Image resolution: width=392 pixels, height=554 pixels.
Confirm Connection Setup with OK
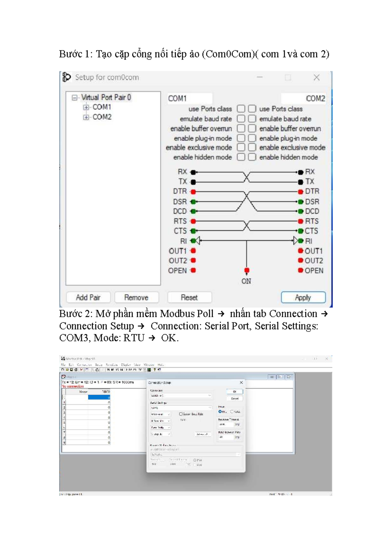point(235,391)
